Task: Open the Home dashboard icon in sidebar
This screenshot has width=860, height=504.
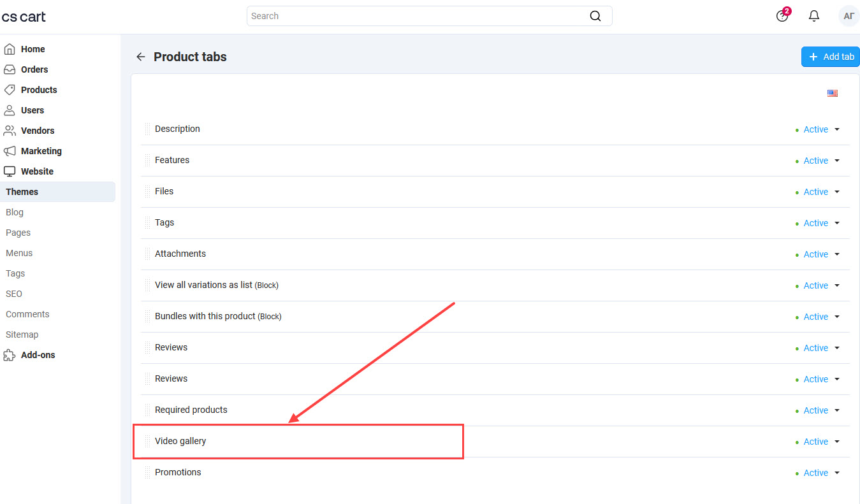Action: coord(10,48)
